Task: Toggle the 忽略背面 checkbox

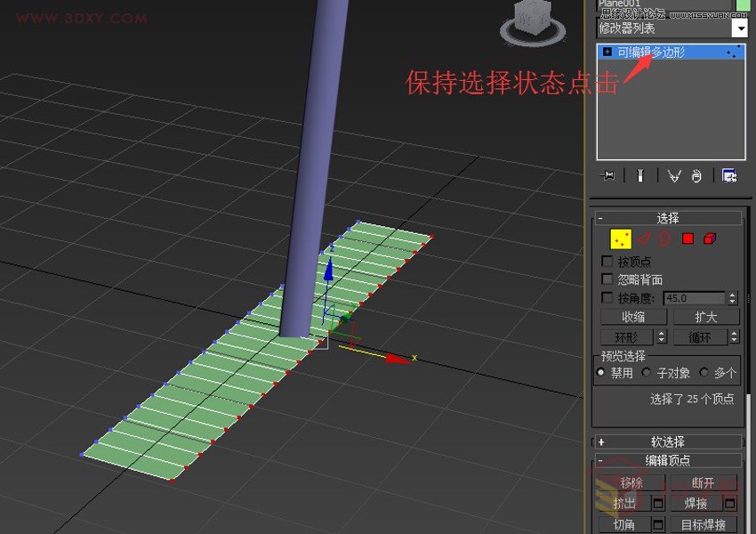Action: [x=607, y=279]
